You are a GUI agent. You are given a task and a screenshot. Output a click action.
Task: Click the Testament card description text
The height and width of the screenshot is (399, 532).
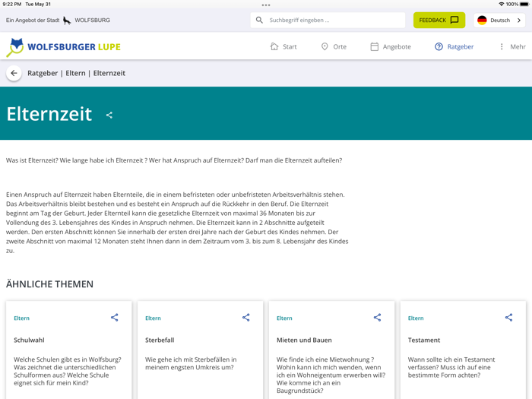(x=451, y=367)
